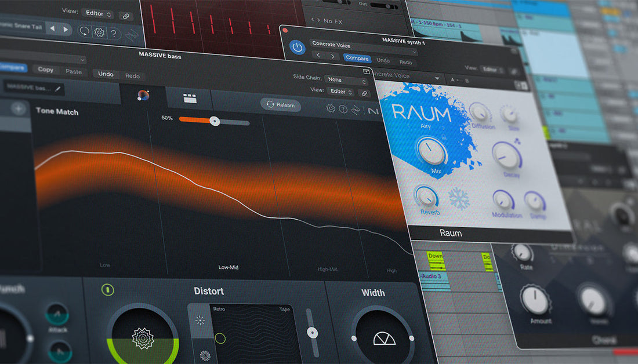The width and height of the screenshot is (638, 364).
Task: Click Width stereo meter icon
Action: click(x=384, y=338)
